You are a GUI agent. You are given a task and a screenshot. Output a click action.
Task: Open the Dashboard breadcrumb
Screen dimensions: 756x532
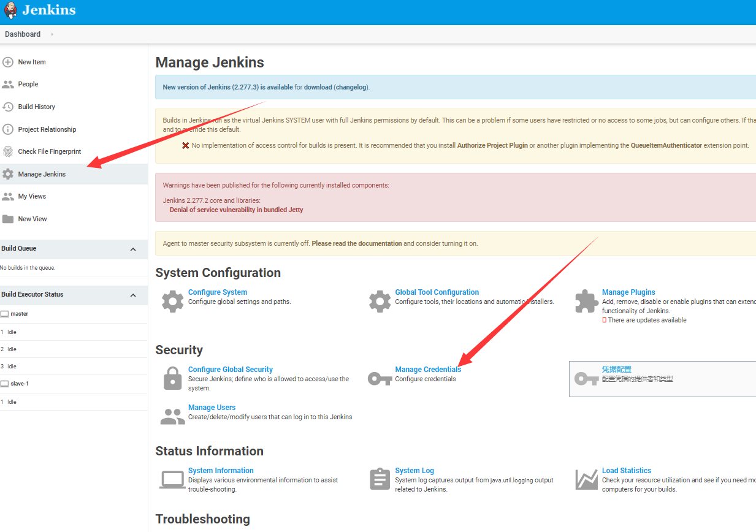click(x=23, y=34)
